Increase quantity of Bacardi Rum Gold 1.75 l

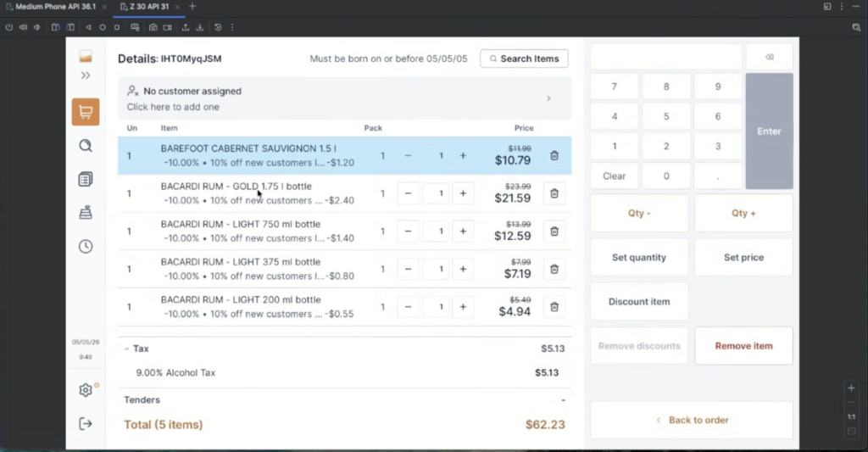[463, 193]
